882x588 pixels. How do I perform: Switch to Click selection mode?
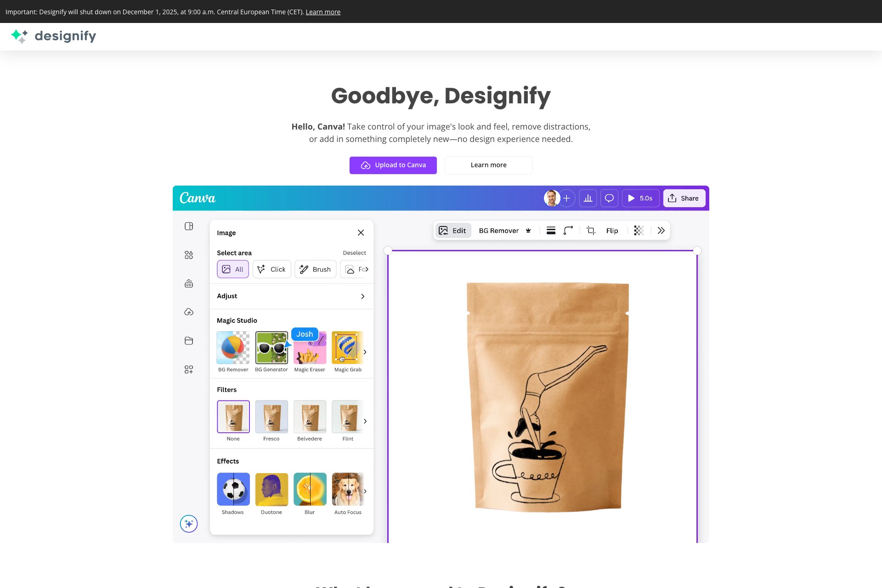(271, 269)
